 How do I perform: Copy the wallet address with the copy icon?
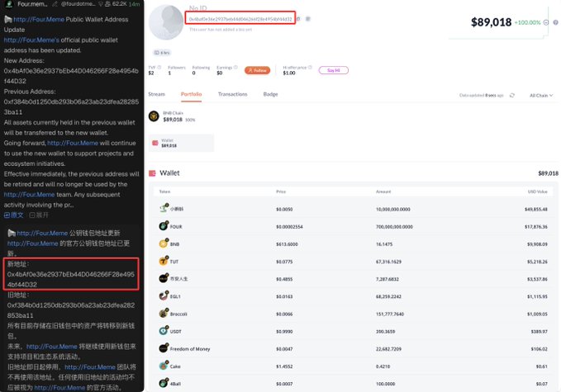298,19
